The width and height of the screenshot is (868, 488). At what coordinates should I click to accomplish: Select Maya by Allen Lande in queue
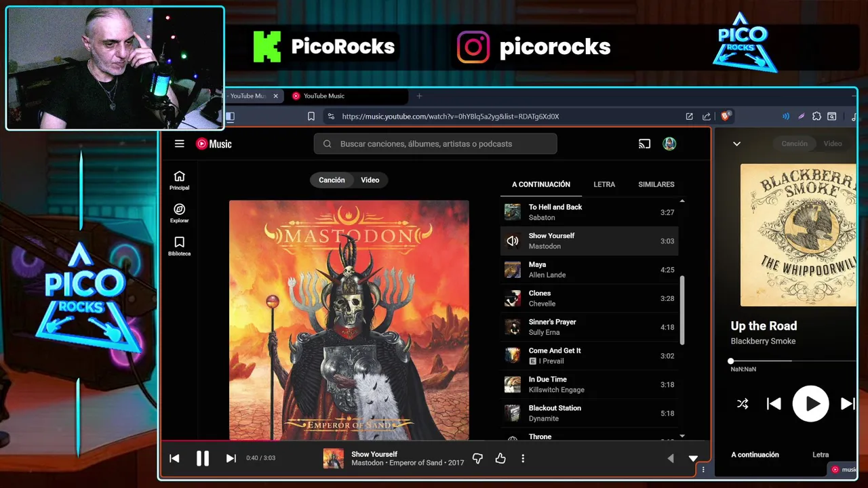click(x=589, y=270)
